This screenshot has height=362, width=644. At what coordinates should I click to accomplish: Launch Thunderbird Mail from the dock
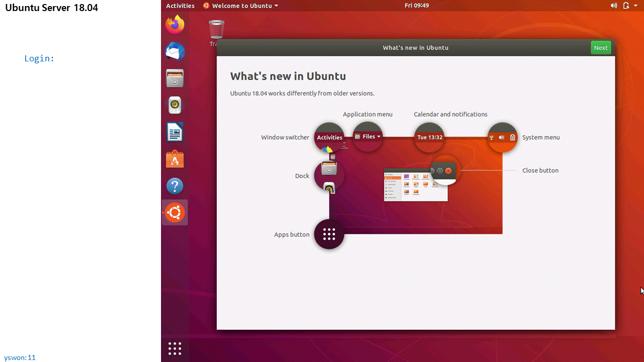(175, 52)
